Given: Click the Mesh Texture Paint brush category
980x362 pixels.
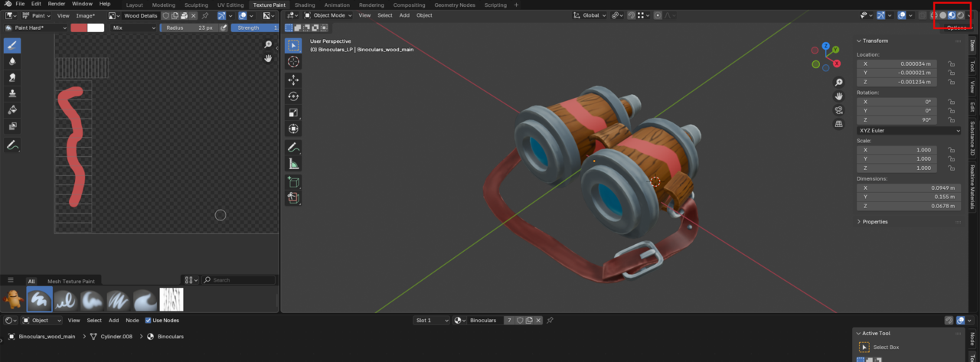Looking at the screenshot, I should pos(71,282).
